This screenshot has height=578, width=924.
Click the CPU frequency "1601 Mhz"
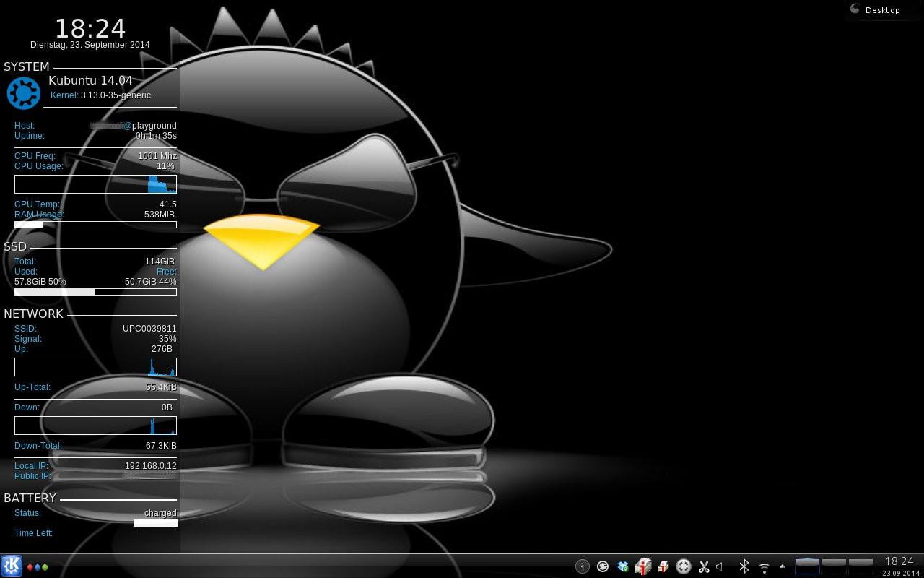[157, 156]
